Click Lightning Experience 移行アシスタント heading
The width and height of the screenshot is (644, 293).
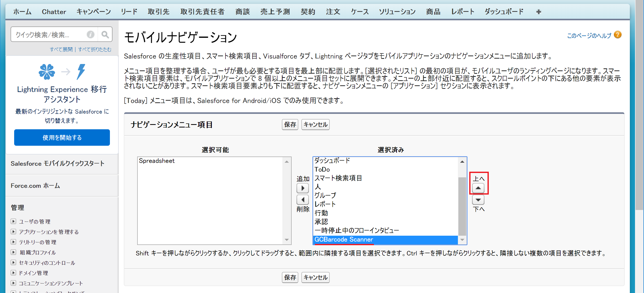click(x=62, y=94)
